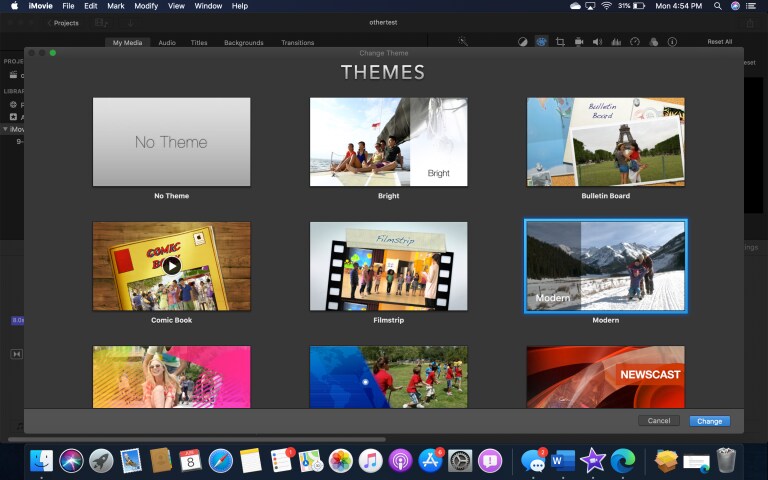This screenshot has height=480, width=768.
Task: Open the clip information icon
Action: coord(672,42)
